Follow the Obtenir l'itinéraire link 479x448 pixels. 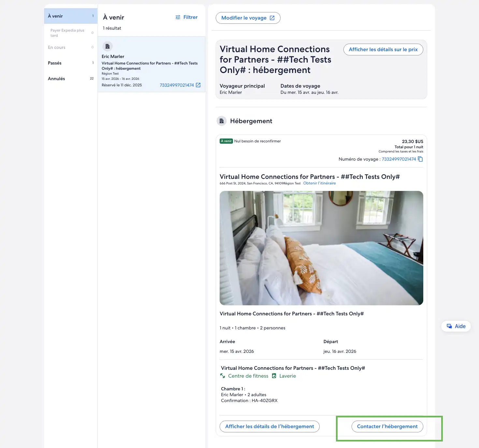pos(319,183)
